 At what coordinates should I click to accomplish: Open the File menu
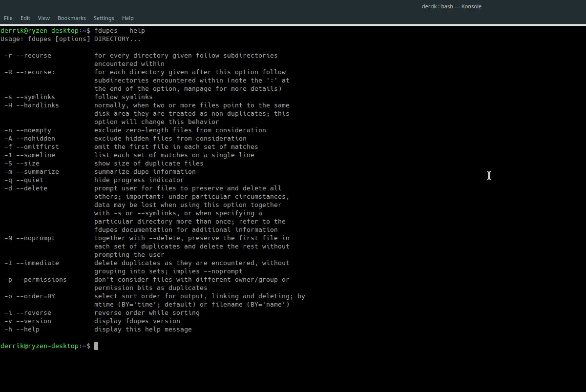[x=8, y=18]
